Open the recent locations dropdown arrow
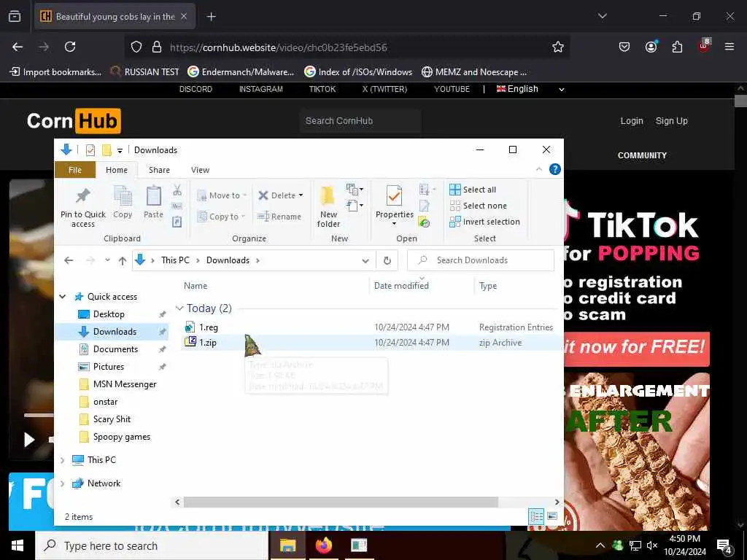 point(108,260)
